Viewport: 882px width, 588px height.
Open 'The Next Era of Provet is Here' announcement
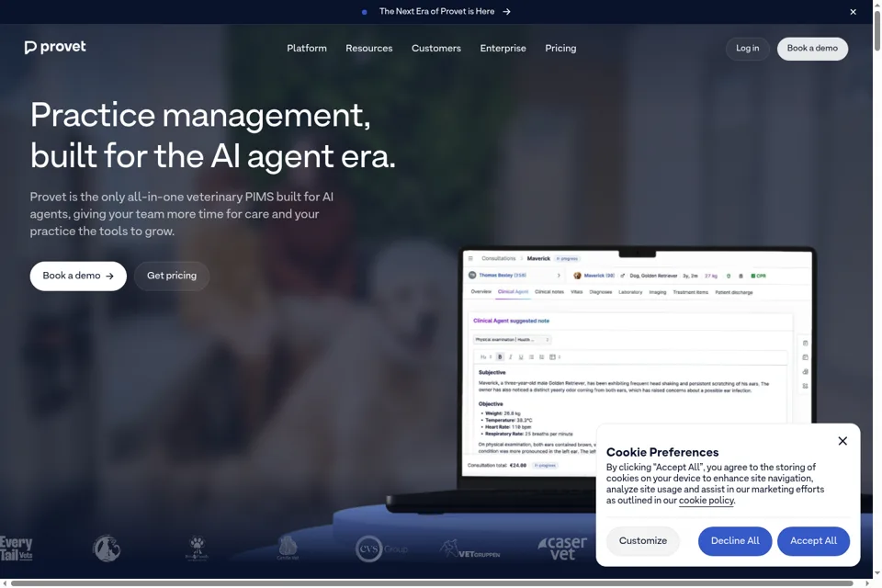[436, 11]
